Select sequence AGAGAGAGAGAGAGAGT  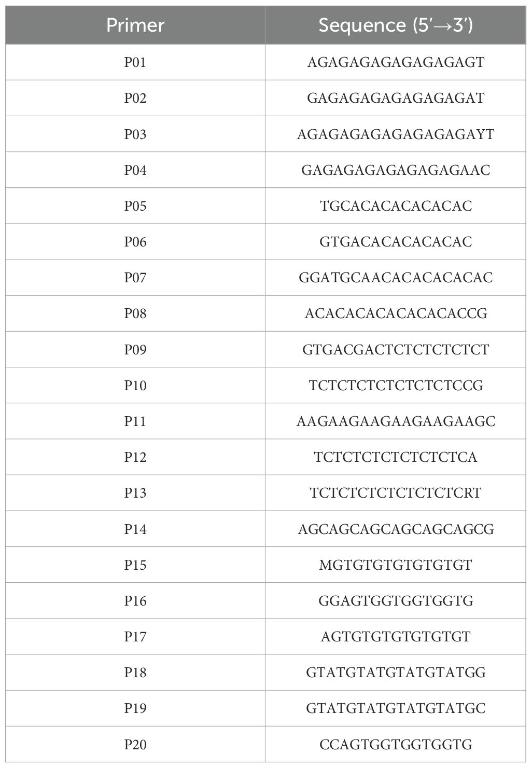point(395,62)
